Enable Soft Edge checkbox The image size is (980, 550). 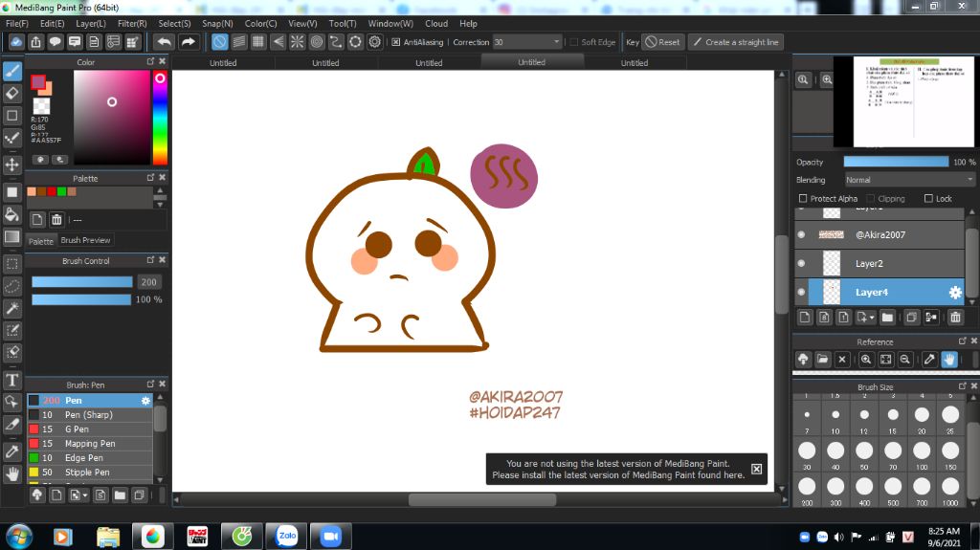(x=574, y=42)
